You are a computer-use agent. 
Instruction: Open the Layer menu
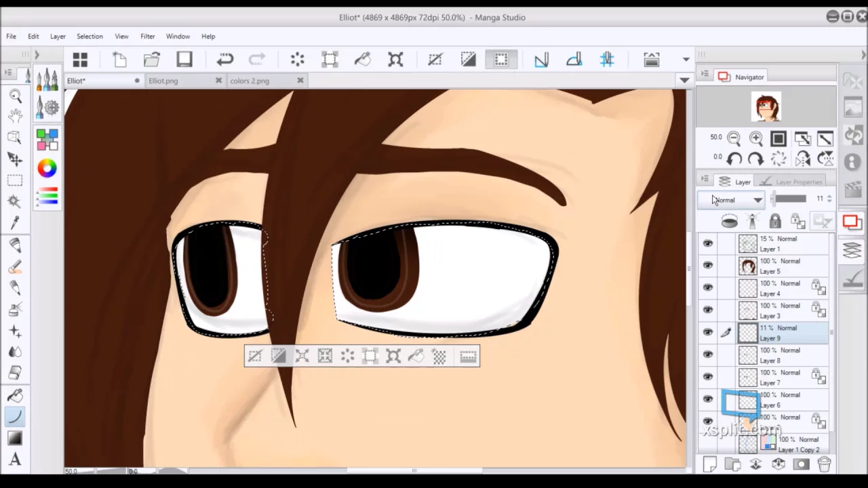tap(58, 36)
